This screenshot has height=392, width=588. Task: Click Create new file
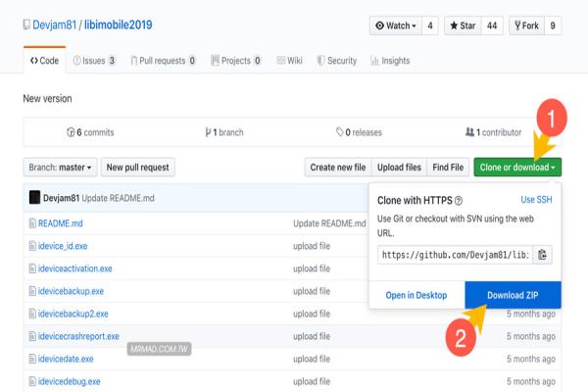pyautogui.click(x=338, y=168)
